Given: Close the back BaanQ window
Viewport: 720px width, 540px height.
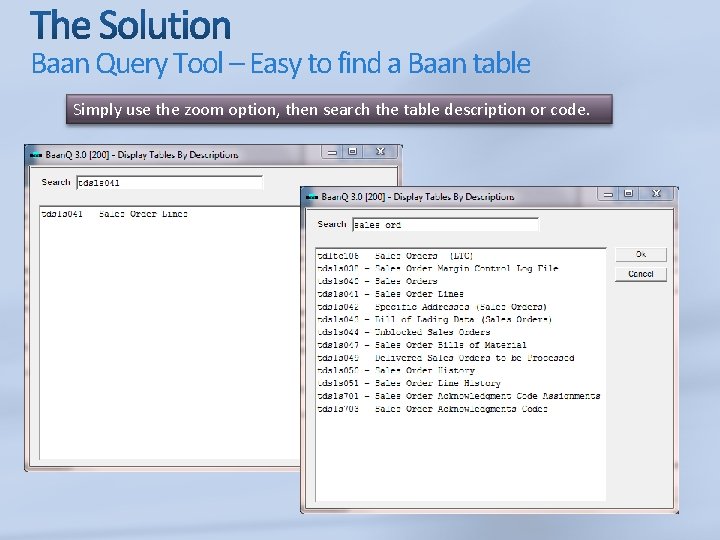Looking at the screenshot, I should point(381,152).
